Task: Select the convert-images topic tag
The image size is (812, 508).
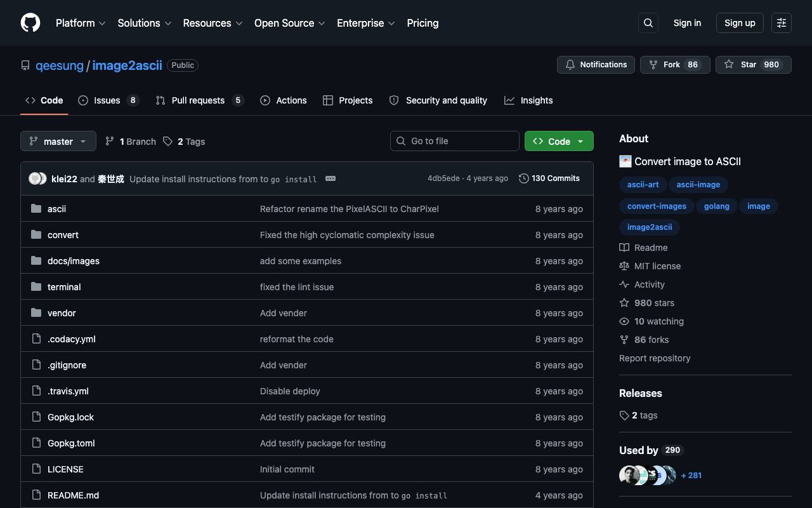Action: pyautogui.click(x=657, y=206)
